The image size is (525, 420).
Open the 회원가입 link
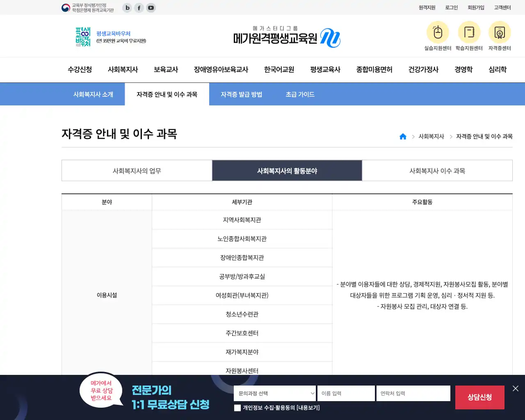point(475,7)
